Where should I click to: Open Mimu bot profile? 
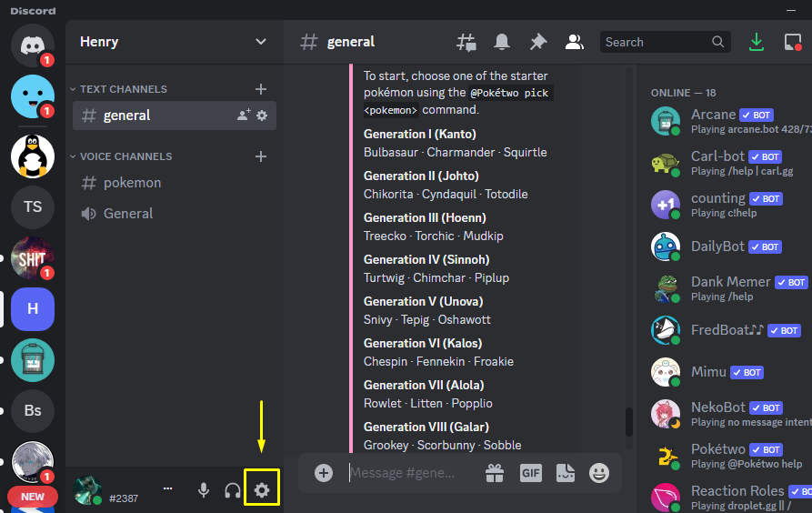(730, 372)
